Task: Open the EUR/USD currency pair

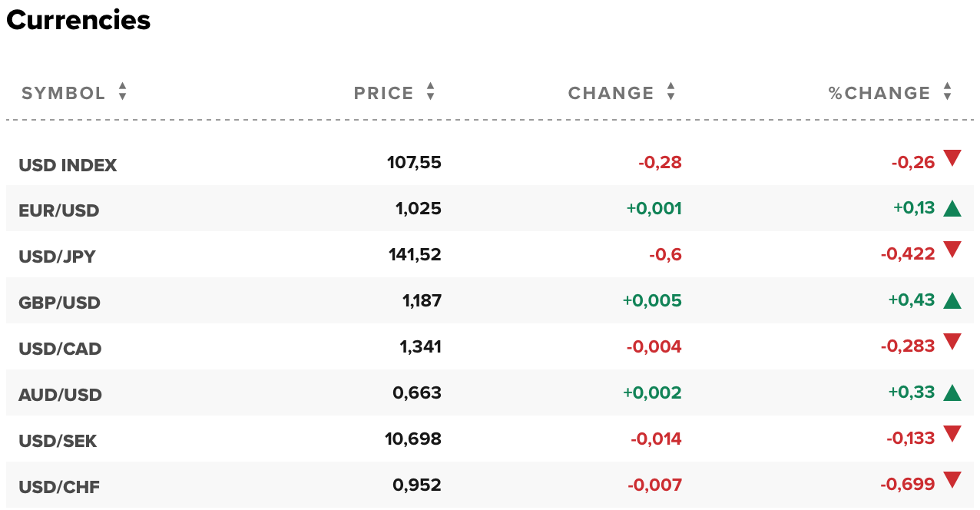Action: (59, 210)
